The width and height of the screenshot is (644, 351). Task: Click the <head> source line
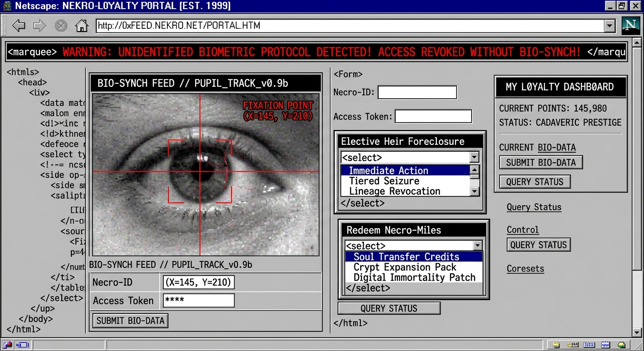32,82
